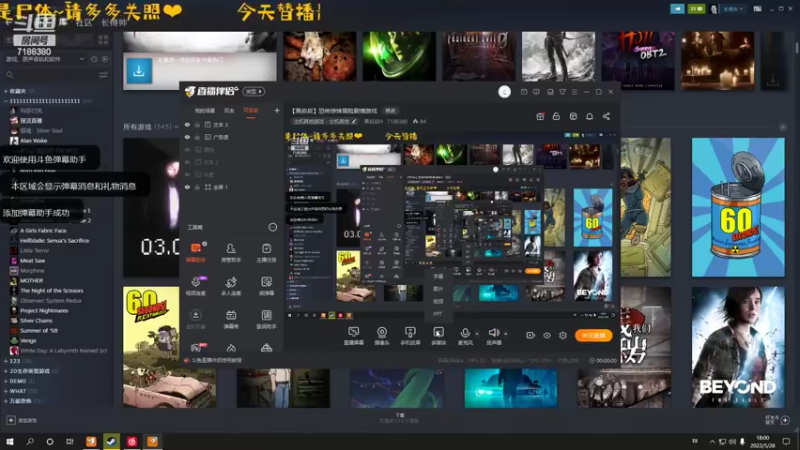Launch the 视频连麦 tool

pos(196,286)
